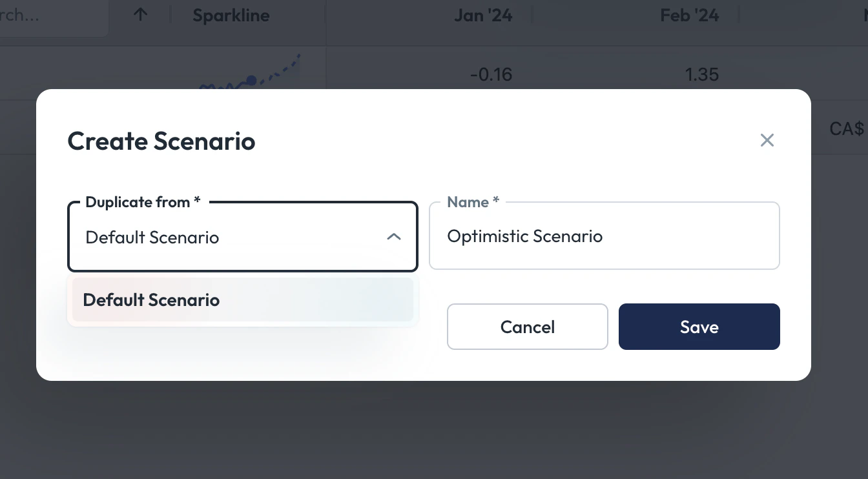
Task: Click the Create Scenario dialog title
Action: point(161,141)
